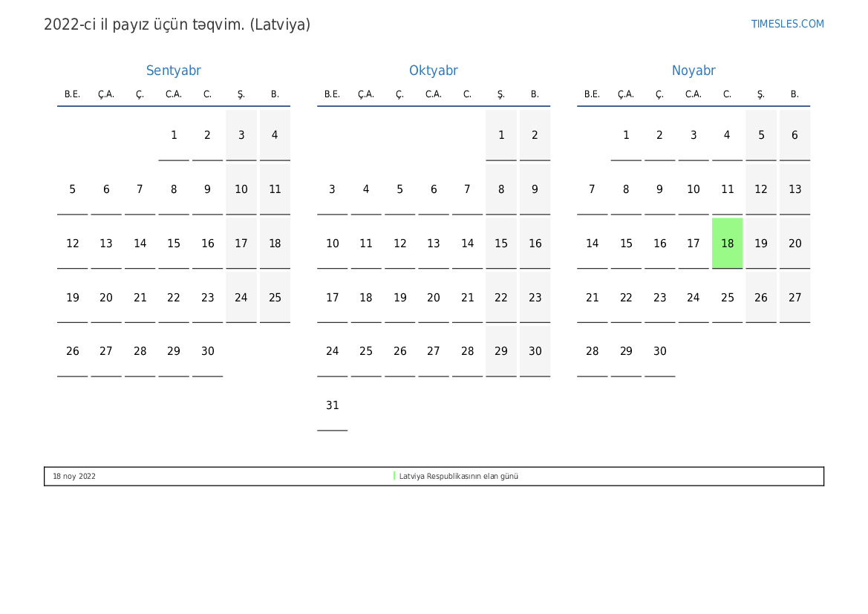Click the '18 noy 2022' holiday date
Image resolution: width=868 pixels, height=614 pixels.
[74, 477]
